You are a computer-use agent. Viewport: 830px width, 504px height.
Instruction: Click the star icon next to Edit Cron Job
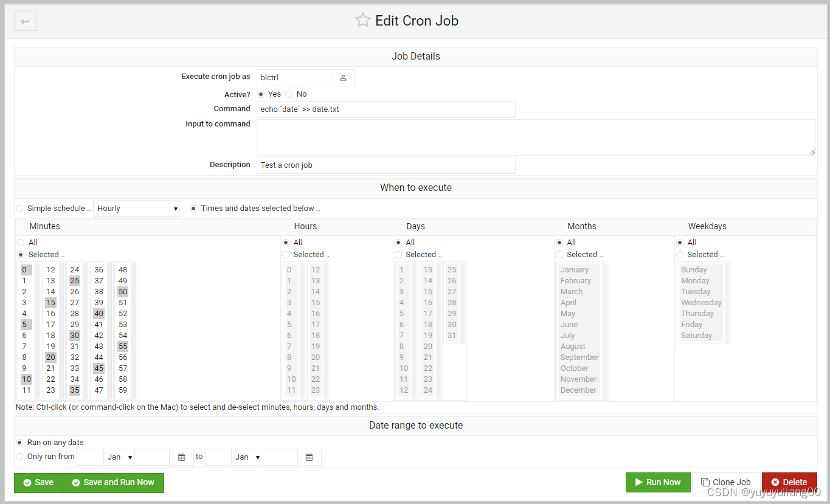pyautogui.click(x=363, y=19)
